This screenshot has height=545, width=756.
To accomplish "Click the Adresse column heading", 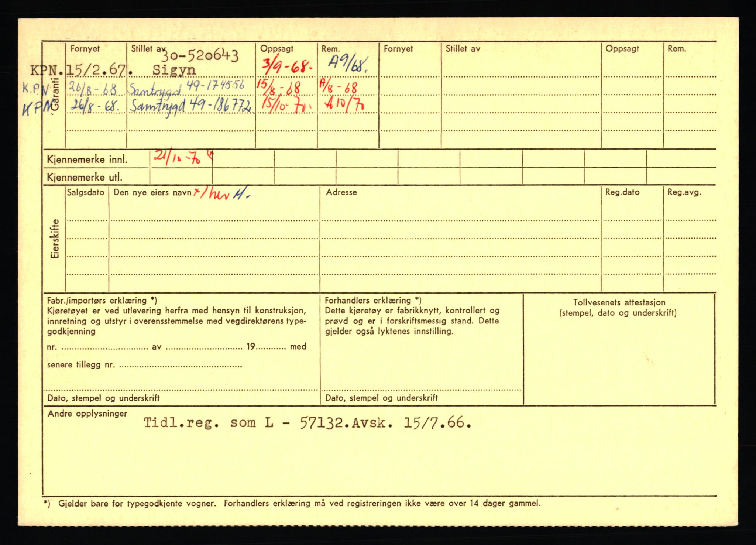I will click(341, 192).
